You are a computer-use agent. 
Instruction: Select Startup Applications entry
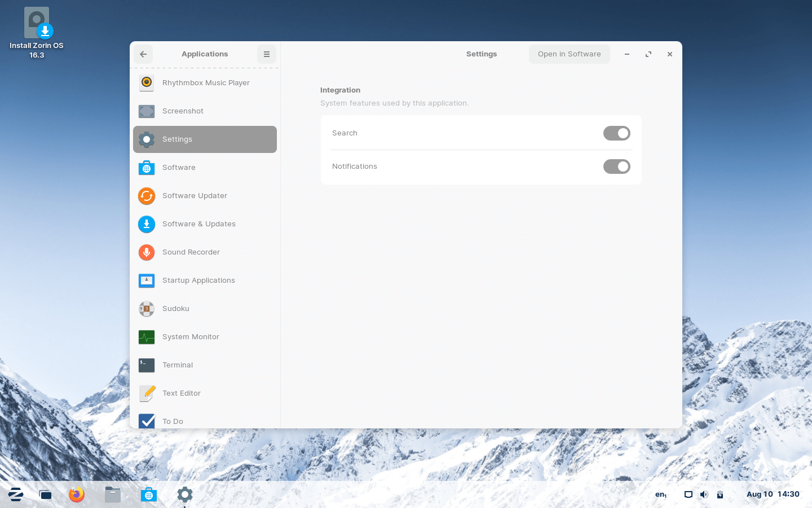205,281
